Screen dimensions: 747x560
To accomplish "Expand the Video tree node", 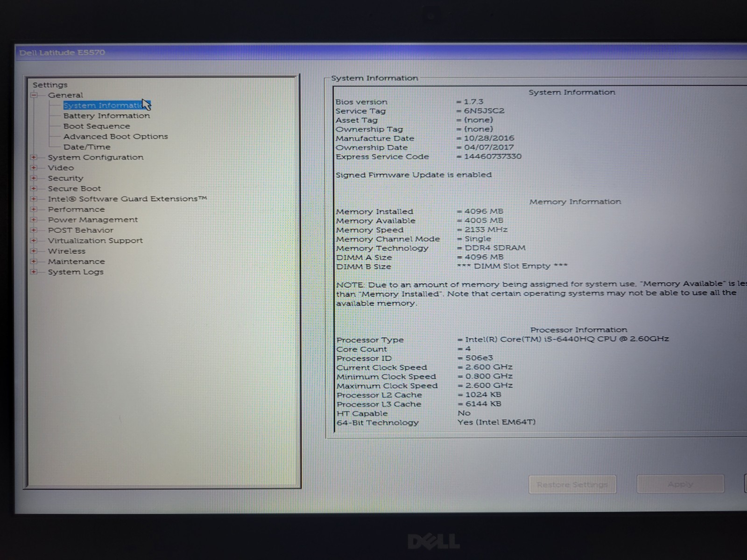I will 34,168.
